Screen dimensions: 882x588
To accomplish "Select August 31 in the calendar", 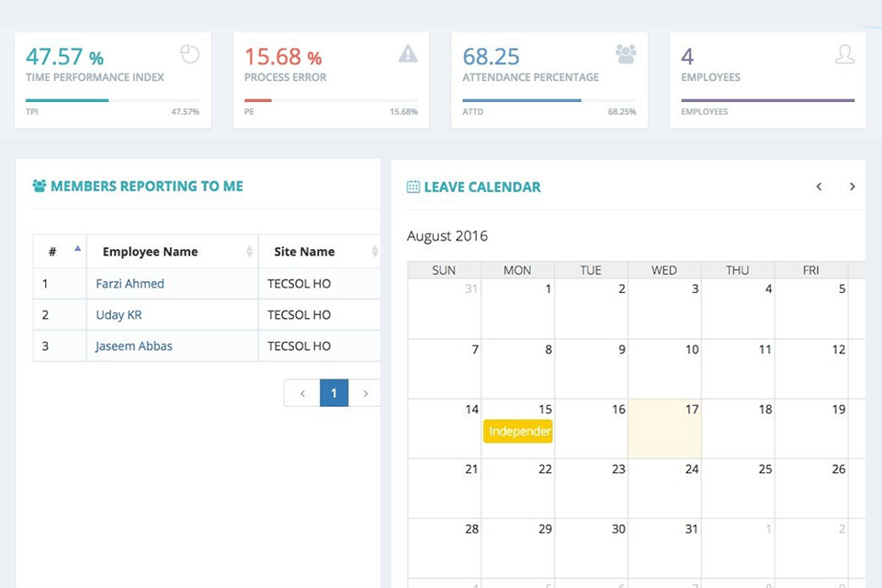I will pyautogui.click(x=664, y=548).
